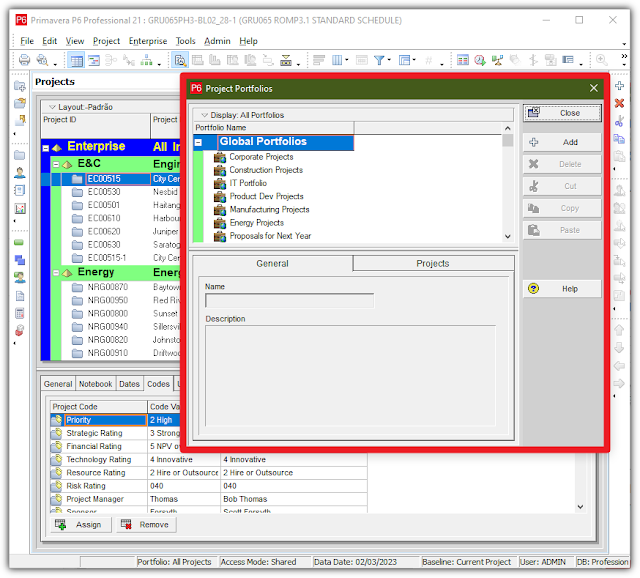Click the Filter funnel icon
This screenshot has height=578, width=640.
coord(379,60)
